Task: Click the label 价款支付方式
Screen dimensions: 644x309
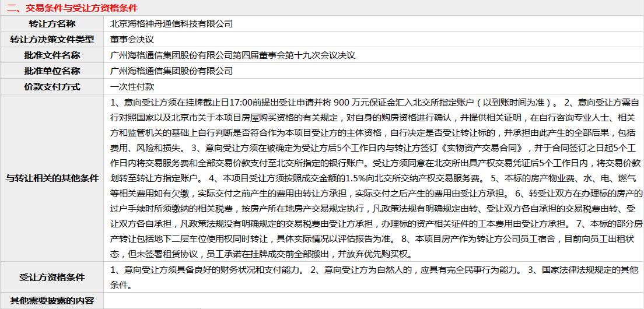Action: [52, 87]
